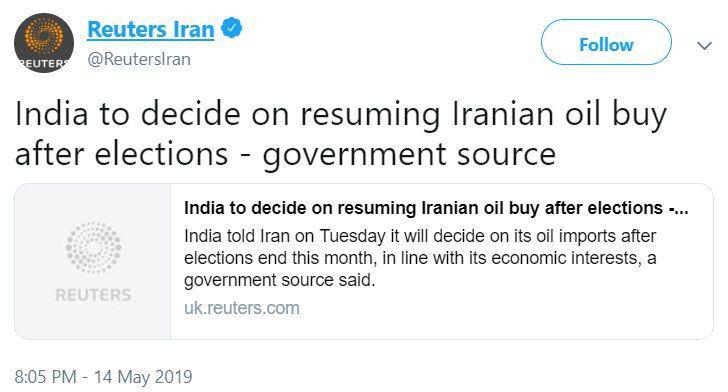Open the 8:05 PM timestamp
The width and height of the screenshot is (728, 392).
pos(46,376)
